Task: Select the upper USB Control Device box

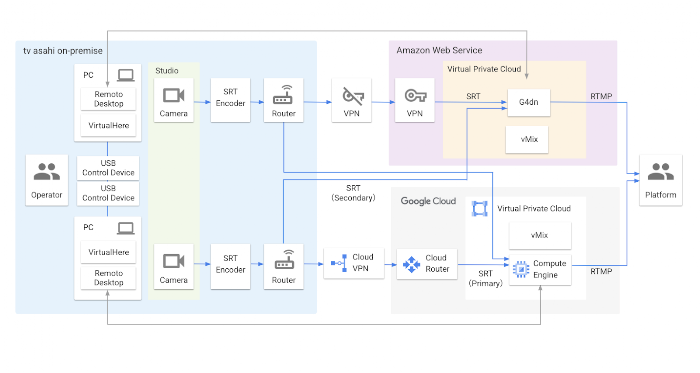Action: point(108,168)
